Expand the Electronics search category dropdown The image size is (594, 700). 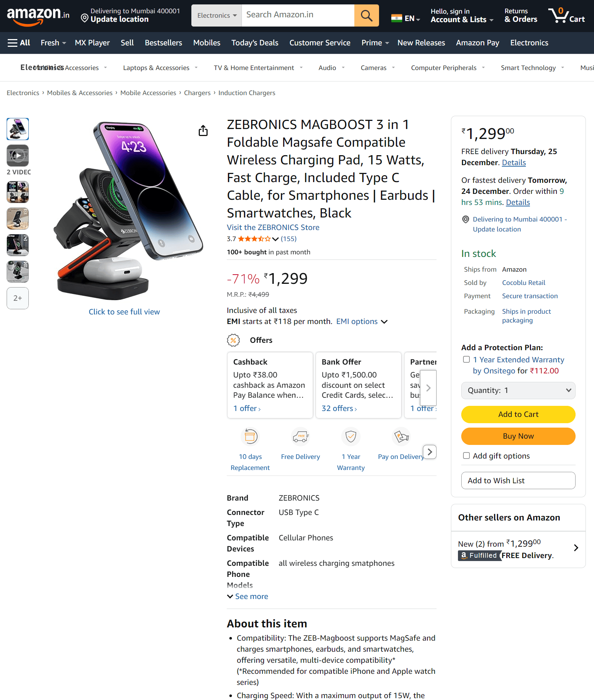click(216, 15)
